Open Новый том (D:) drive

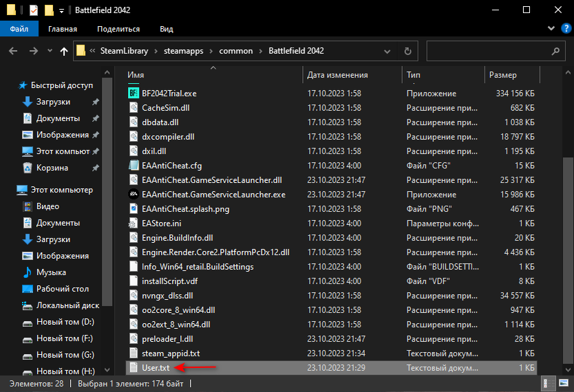tap(65, 322)
